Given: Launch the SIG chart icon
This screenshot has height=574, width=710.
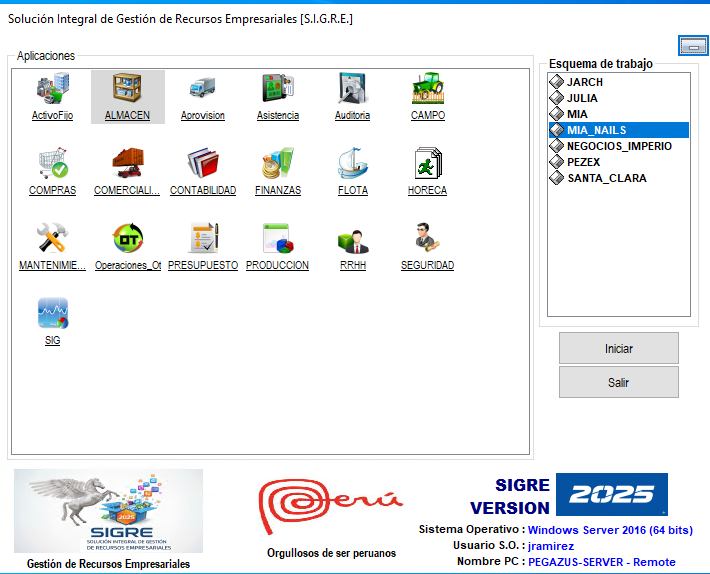Looking at the screenshot, I should point(52,315).
